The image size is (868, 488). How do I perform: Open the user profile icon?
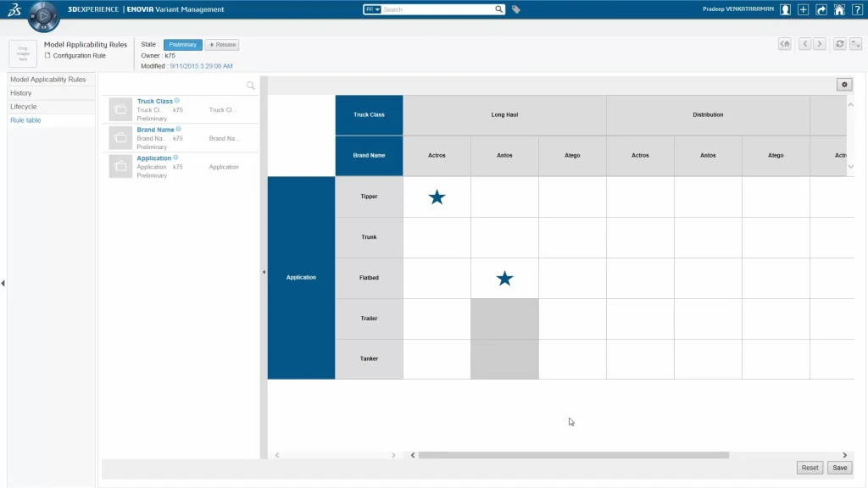[785, 9]
